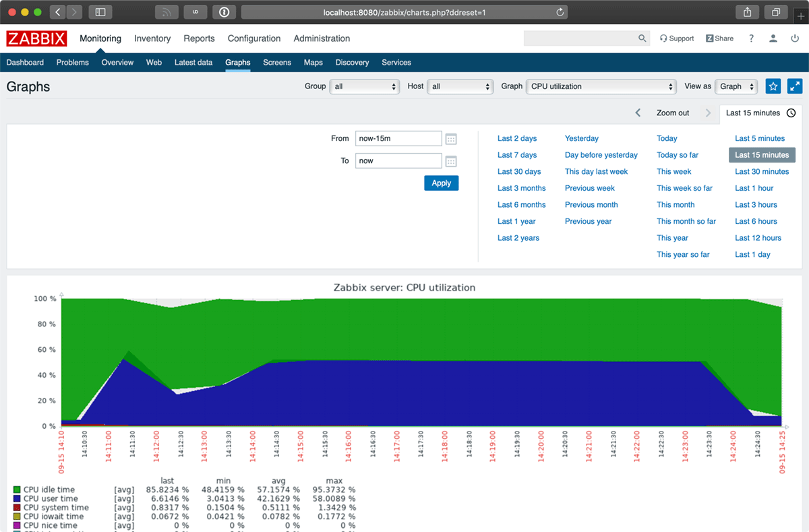Open the search magnifier icon

[642, 38]
